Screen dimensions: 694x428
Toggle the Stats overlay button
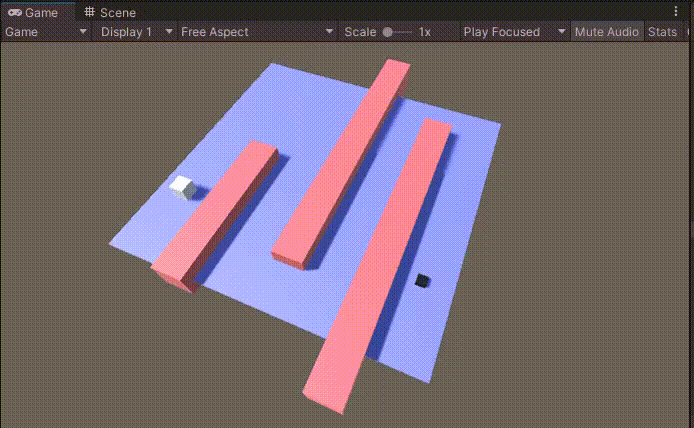[x=662, y=32]
